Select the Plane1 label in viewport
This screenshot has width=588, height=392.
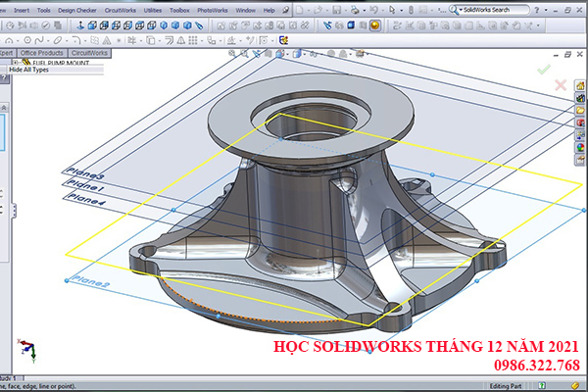pyautogui.click(x=84, y=185)
